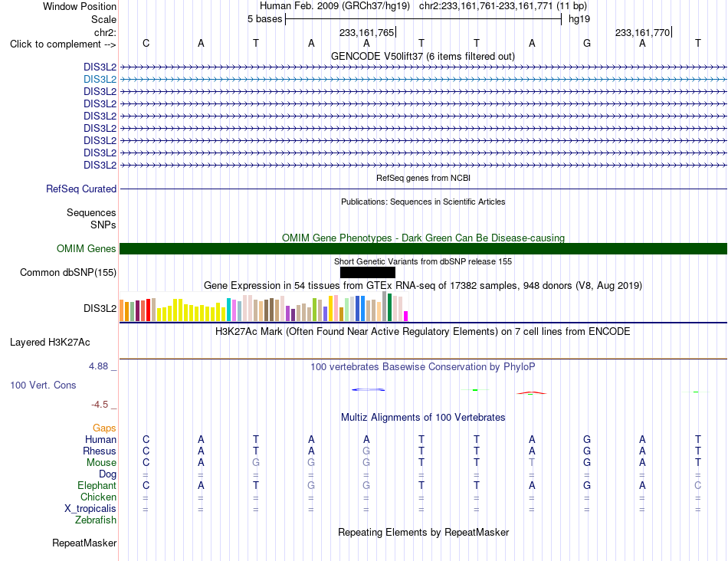728x561 pixels.
Task: Click the blue PhyloP conservation bar
Action: 368,389
